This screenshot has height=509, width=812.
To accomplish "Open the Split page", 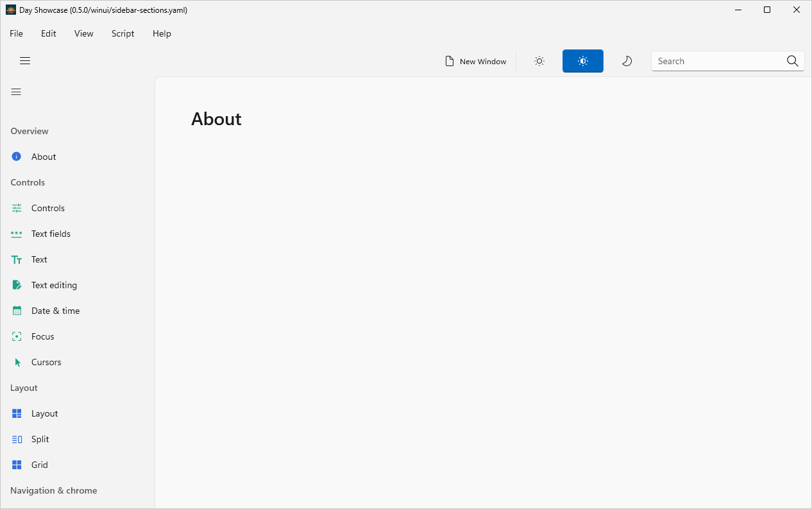I will tap(40, 439).
